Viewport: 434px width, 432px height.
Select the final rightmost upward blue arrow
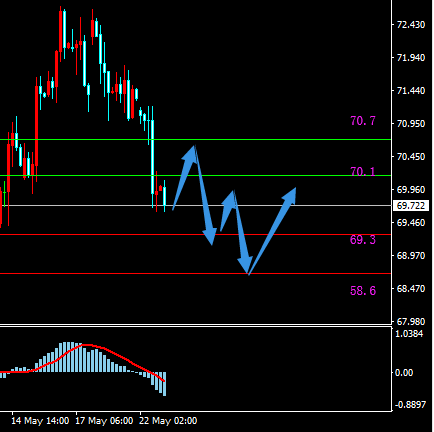[273, 231]
